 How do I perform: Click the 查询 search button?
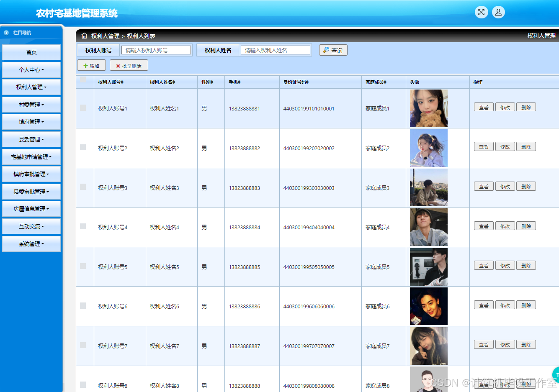pyautogui.click(x=333, y=50)
